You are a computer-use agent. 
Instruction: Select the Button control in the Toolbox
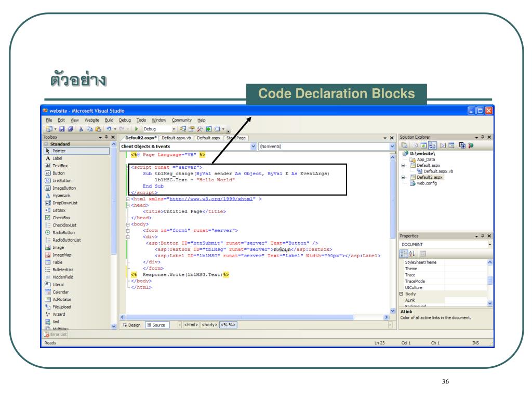[x=58, y=174]
